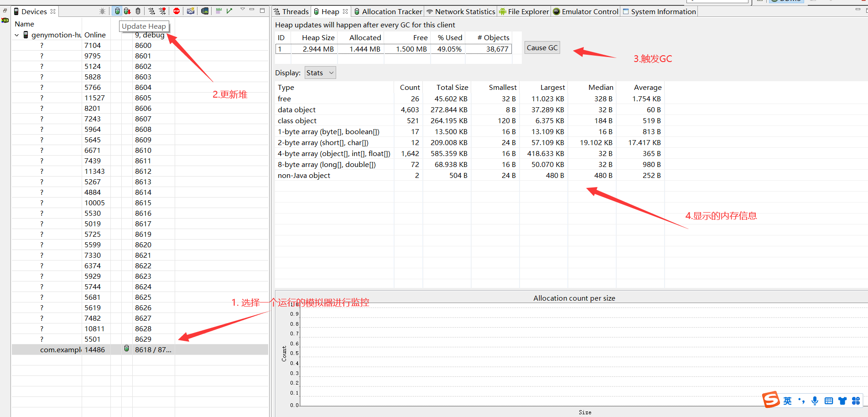The width and height of the screenshot is (868, 417).
Task: Click the Dump HPROF file icon
Action: 127,11
